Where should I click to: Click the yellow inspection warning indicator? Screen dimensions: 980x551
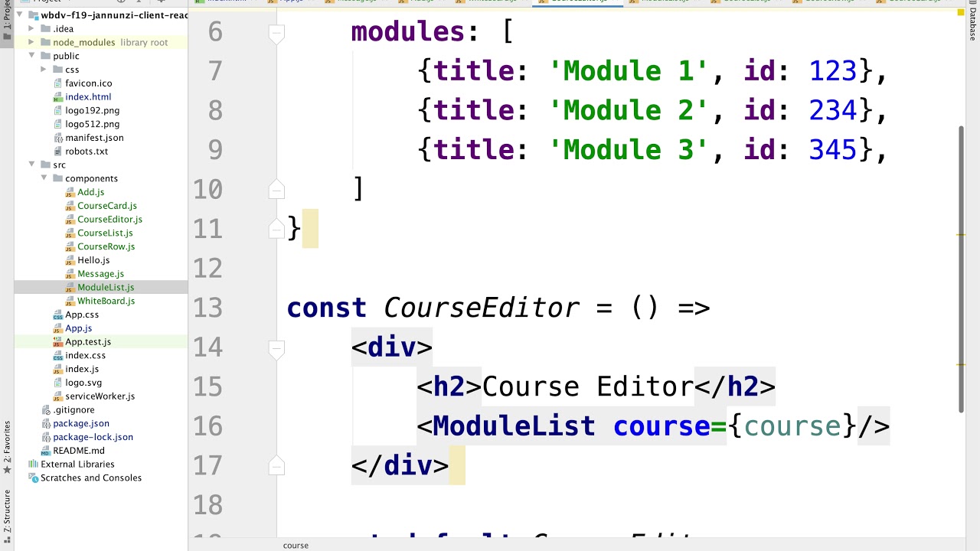tap(962, 11)
